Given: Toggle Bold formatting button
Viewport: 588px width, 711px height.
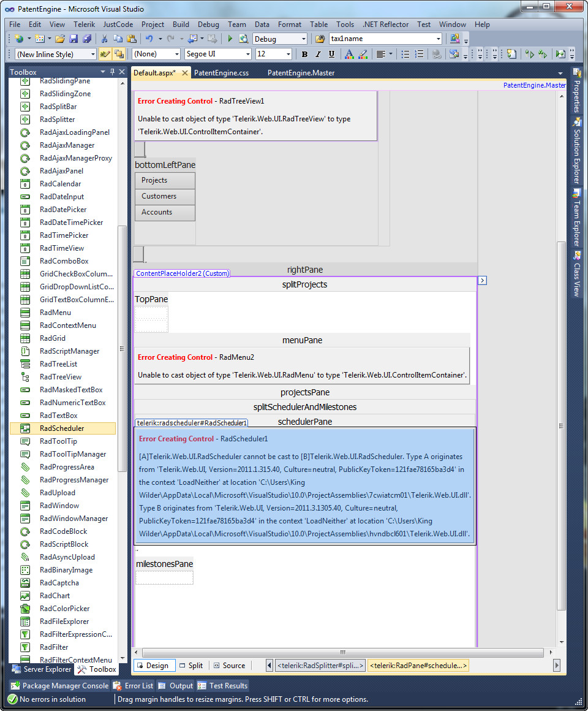Looking at the screenshot, I should coord(304,54).
